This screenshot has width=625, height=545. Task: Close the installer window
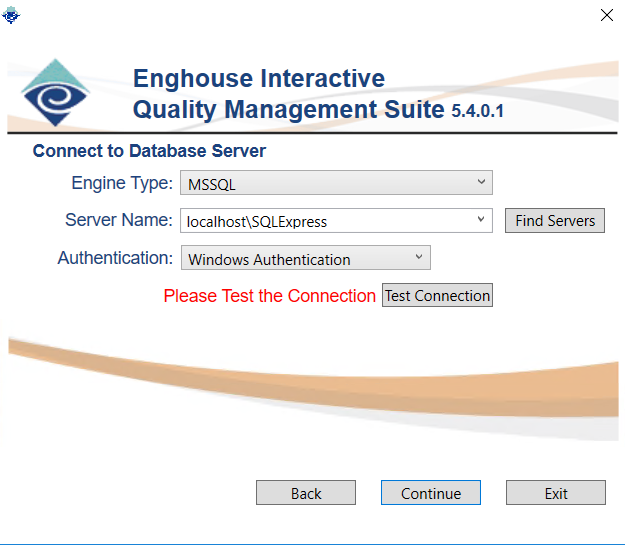tap(606, 14)
